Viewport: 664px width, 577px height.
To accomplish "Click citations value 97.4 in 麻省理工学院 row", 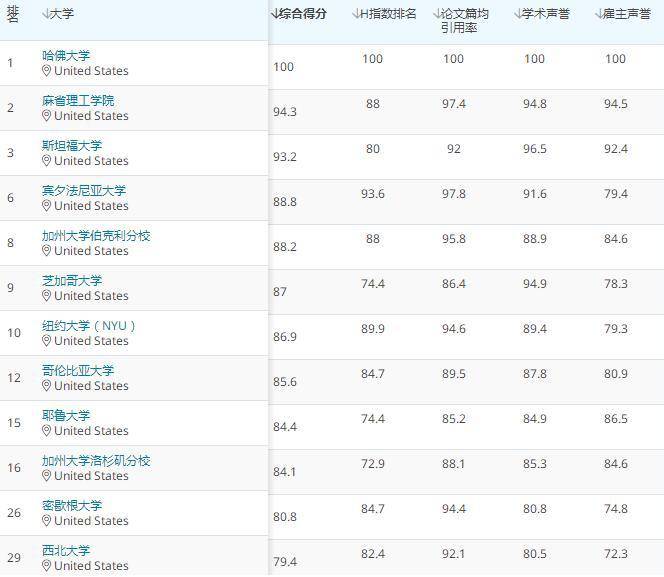I will tap(454, 104).
